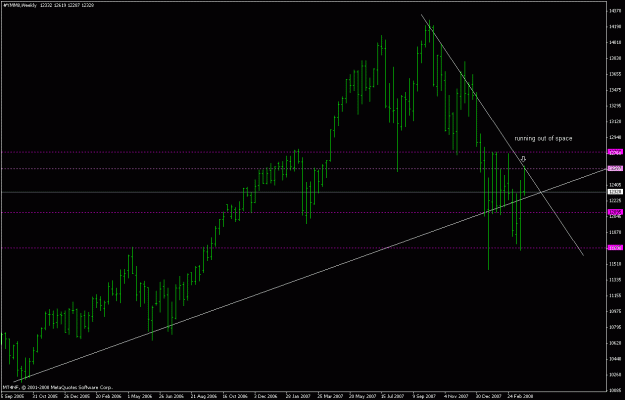Click the '26 Dec 2005' date label
The height and width of the screenshot is (400, 625).
pyautogui.click(x=75, y=397)
